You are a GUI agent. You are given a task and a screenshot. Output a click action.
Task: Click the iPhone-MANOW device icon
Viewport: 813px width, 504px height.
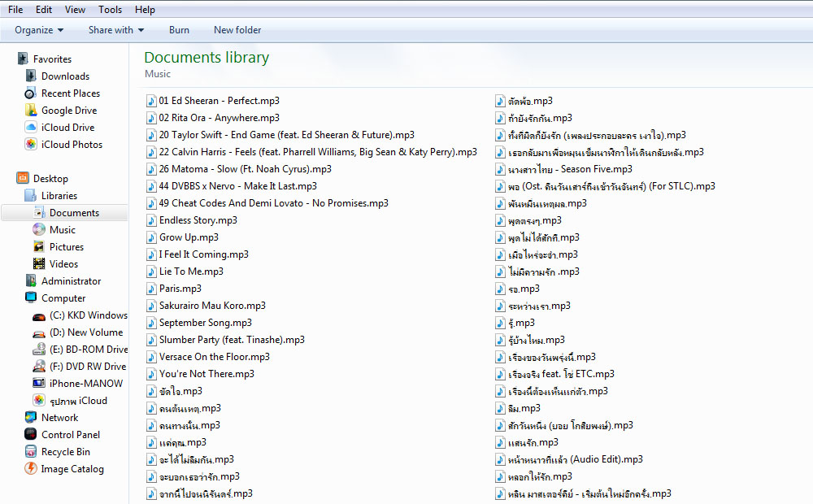click(39, 384)
